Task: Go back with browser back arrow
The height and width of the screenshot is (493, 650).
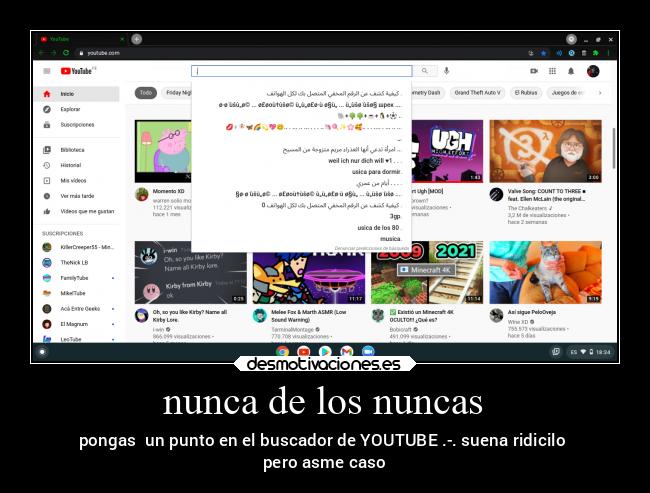Action: coord(41,53)
